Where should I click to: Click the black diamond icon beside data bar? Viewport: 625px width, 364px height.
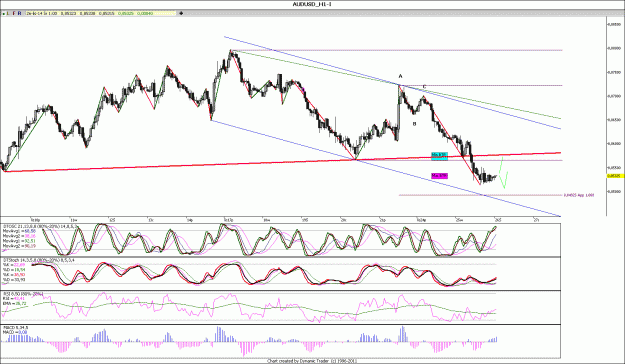(181, 13)
